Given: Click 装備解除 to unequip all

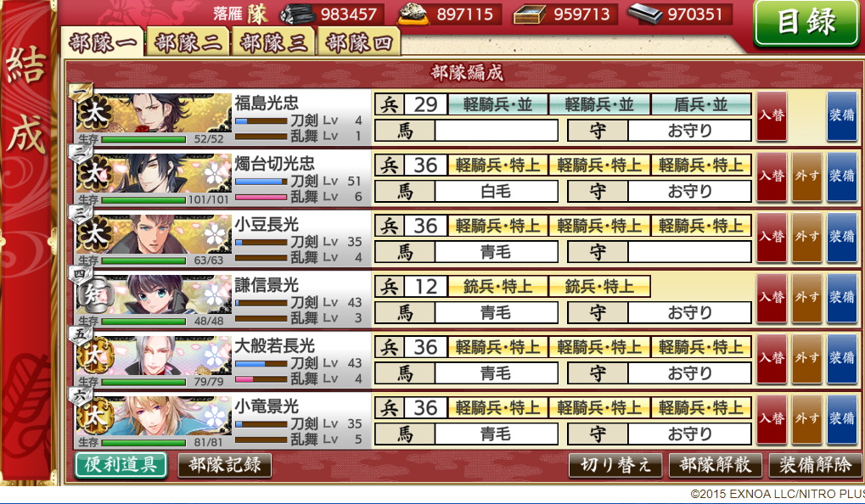Looking at the screenshot, I should tap(816, 466).
